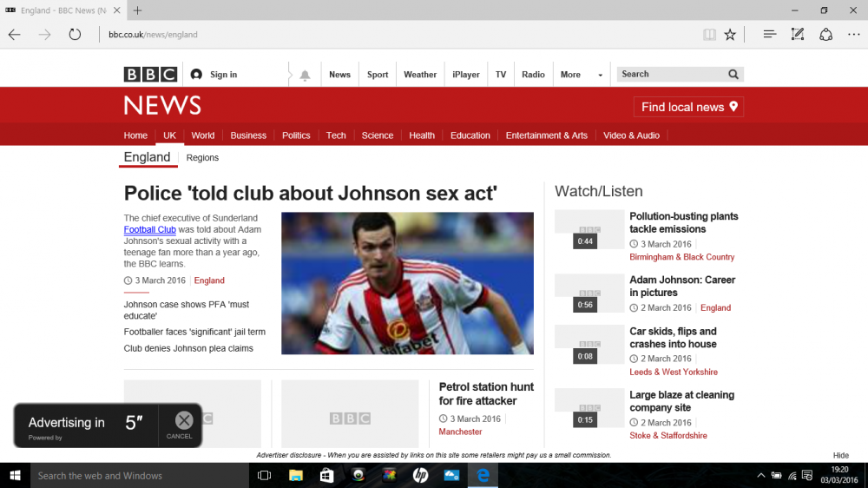Open Make a Web Note icon
This screenshot has width=868, height=488.
point(798,35)
